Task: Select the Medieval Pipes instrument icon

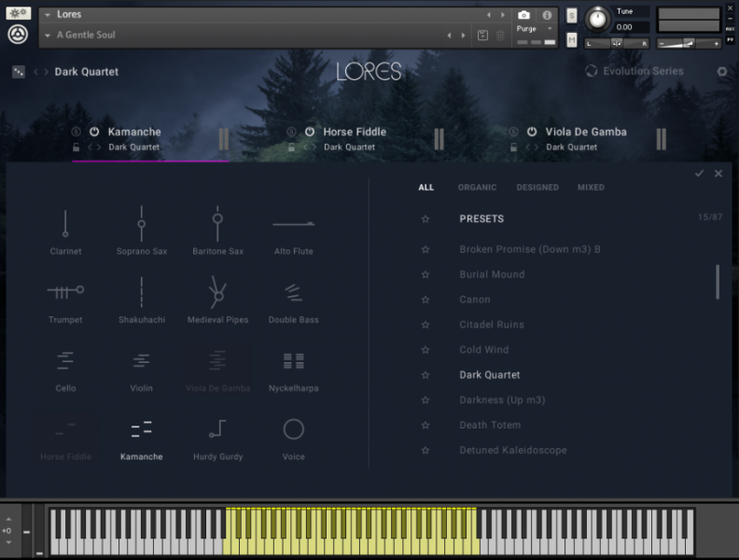Action: pyautogui.click(x=217, y=290)
